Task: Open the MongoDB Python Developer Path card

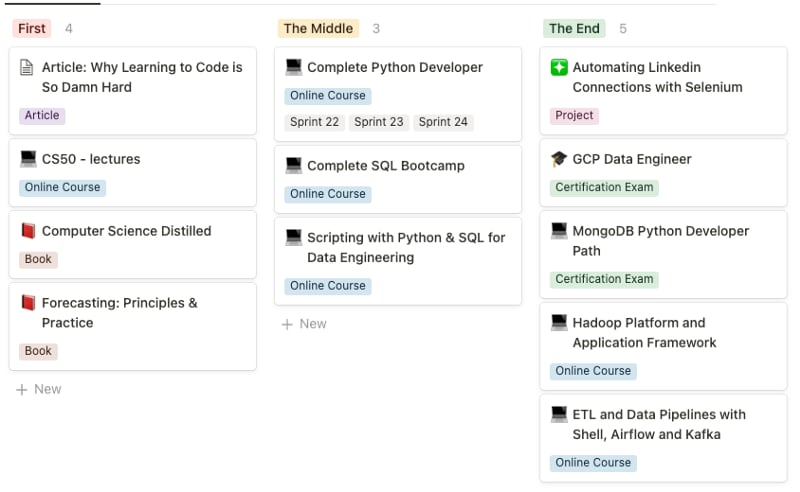Action: point(660,241)
